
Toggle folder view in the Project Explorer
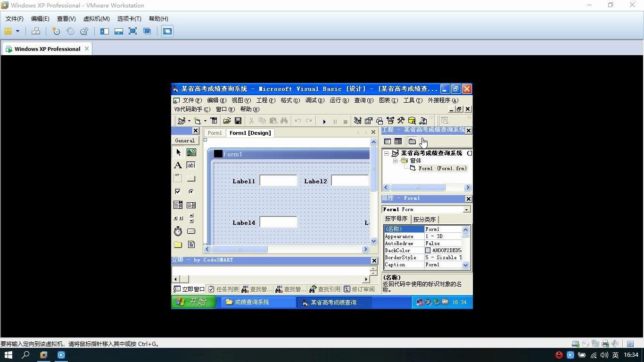coord(412,141)
